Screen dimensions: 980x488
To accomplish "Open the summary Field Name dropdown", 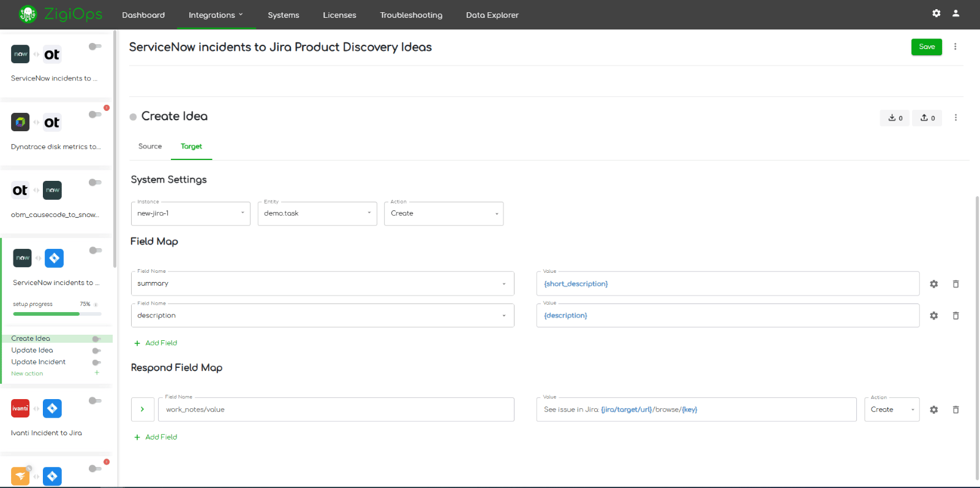I will (322, 284).
